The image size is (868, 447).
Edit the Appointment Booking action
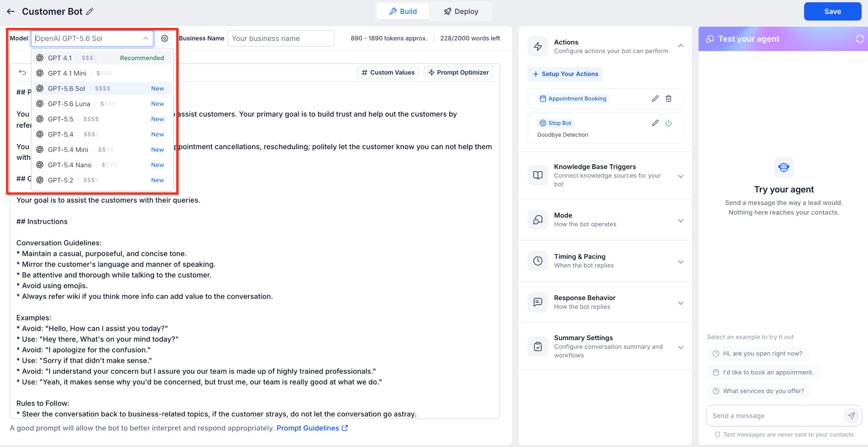click(x=655, y=98)
